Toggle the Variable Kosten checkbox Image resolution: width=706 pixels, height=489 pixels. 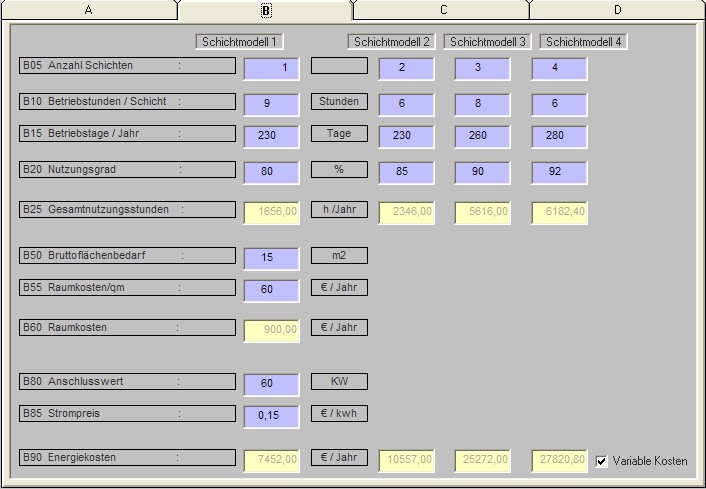click(x=602, y=462)
